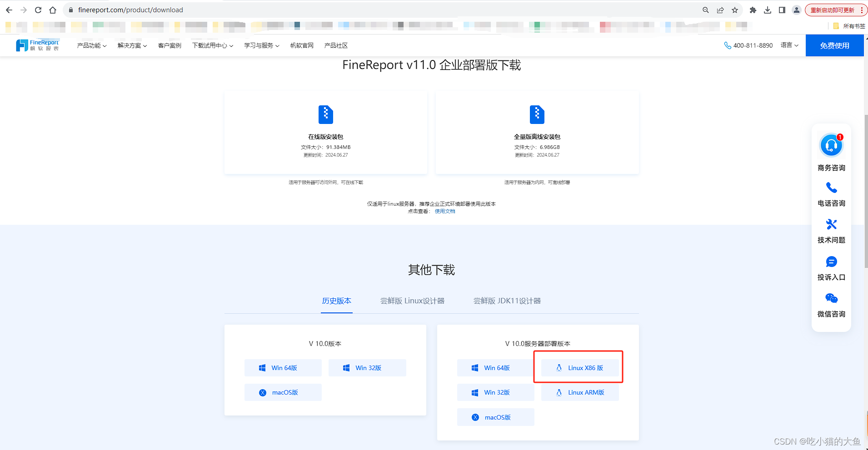Click the zoom magnifier icon in address bar
The height and width of the screenshot is (450, 868).
pos(706,10)
